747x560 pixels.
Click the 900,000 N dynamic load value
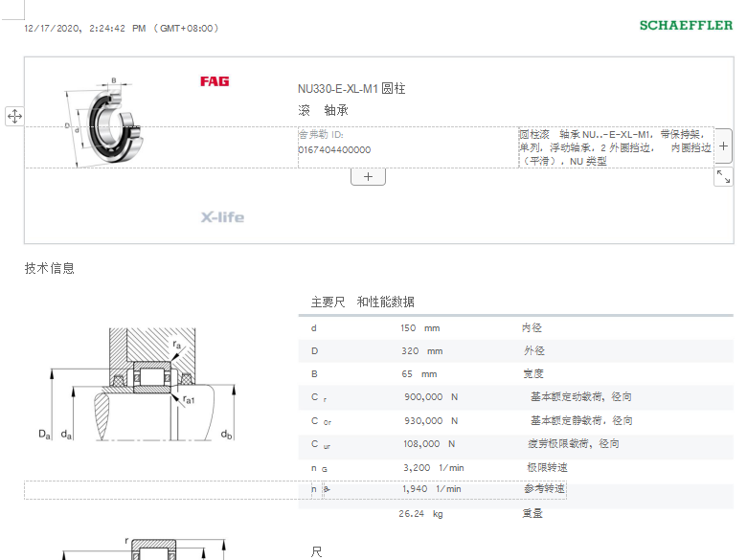[431, 396]
